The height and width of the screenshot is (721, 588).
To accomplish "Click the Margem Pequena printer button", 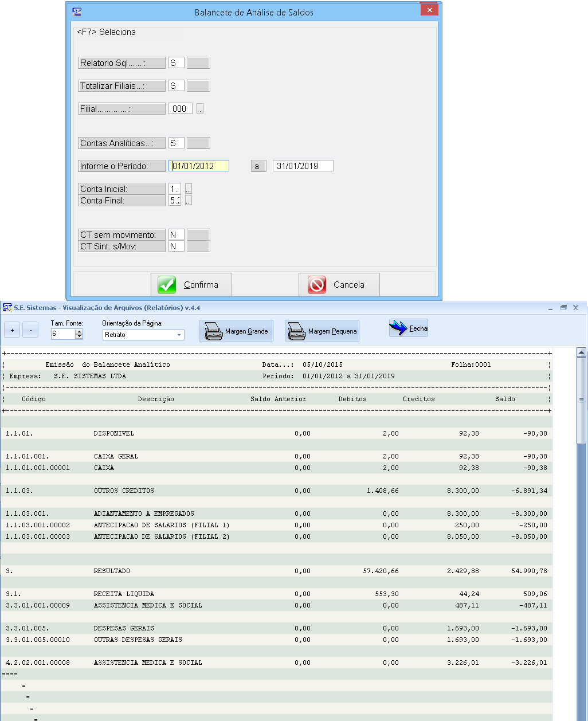I will tap(322, 331).
